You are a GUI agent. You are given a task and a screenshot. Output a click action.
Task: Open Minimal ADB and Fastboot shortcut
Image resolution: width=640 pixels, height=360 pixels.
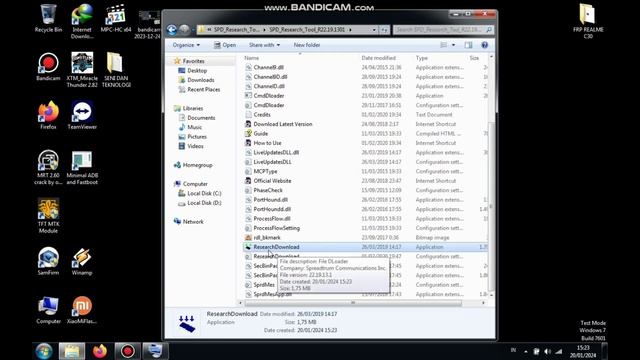[82, 167]
